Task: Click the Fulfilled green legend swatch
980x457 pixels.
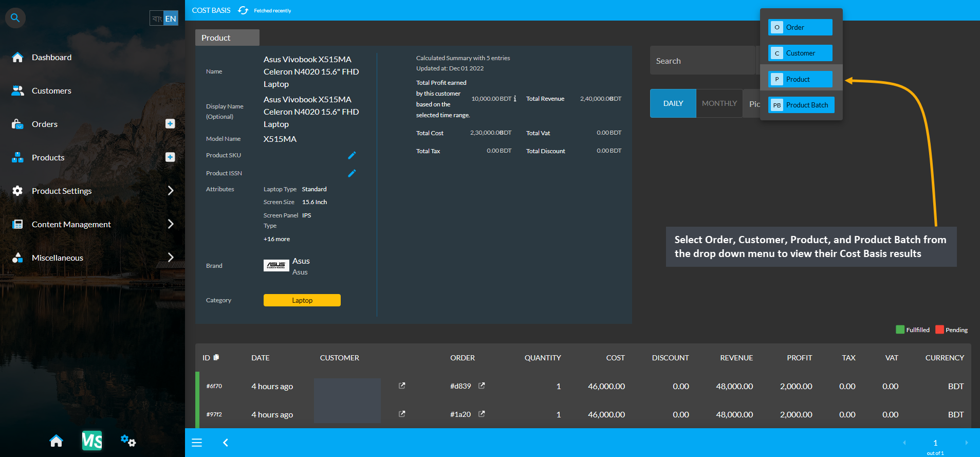Action: pyautogui.click(x=900, y=330)
